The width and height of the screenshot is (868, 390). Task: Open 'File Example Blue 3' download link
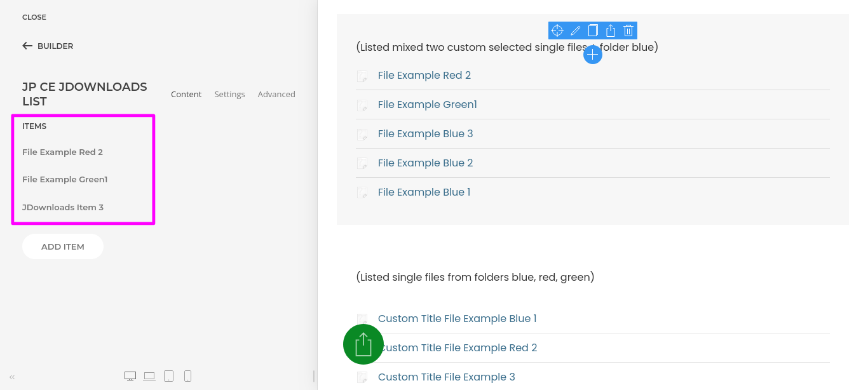click(x=425, y=134)
